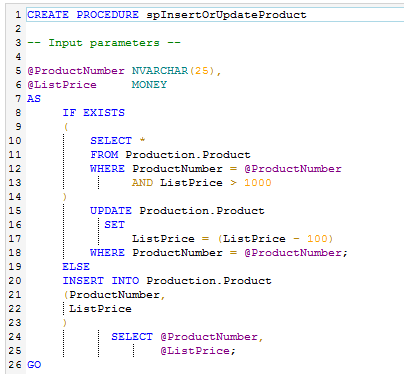404x374 pixels.
Task: Click the AS keyword on line 7
Action: [x=34, y=99]
